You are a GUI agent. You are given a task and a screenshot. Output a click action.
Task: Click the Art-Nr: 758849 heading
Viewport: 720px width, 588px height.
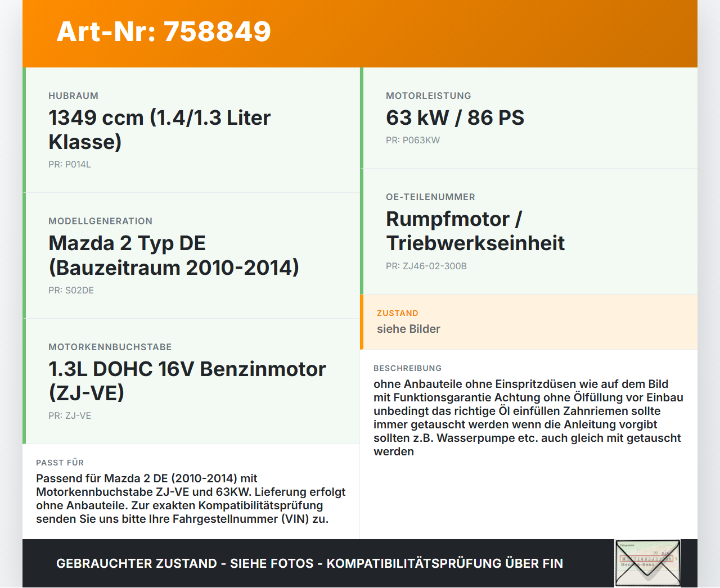[164, 31]
